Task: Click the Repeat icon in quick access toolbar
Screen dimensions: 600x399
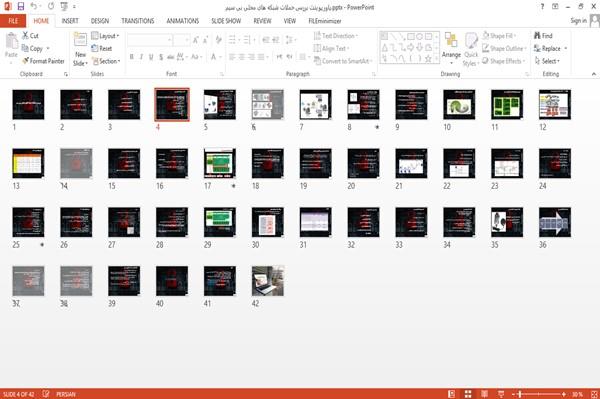Action: point(51,6)
